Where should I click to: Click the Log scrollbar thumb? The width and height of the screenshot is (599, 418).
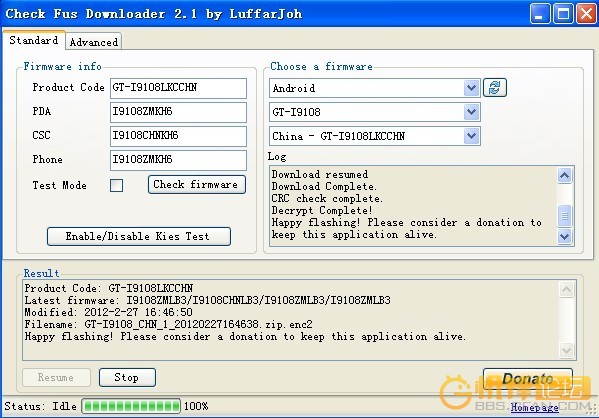pyautogui.click(x=565, y=215)
